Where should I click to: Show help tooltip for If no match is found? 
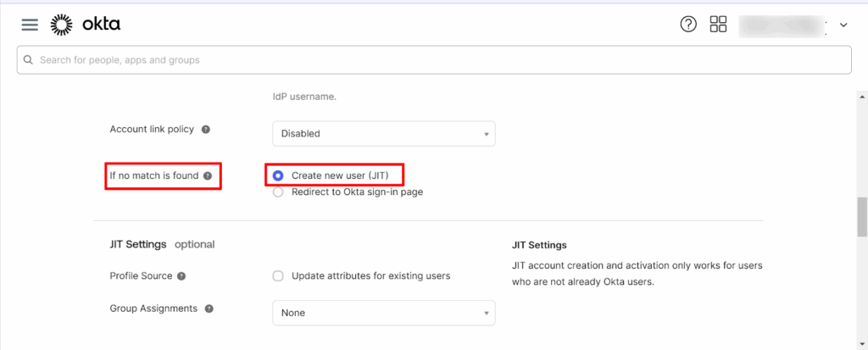pyautogui.click(x=208, y=176)
